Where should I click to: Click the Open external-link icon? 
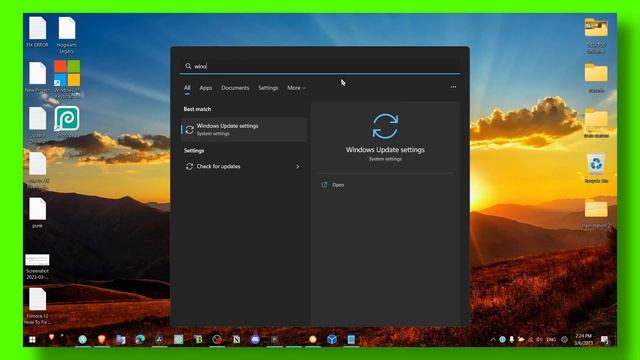tap(324, 185)
